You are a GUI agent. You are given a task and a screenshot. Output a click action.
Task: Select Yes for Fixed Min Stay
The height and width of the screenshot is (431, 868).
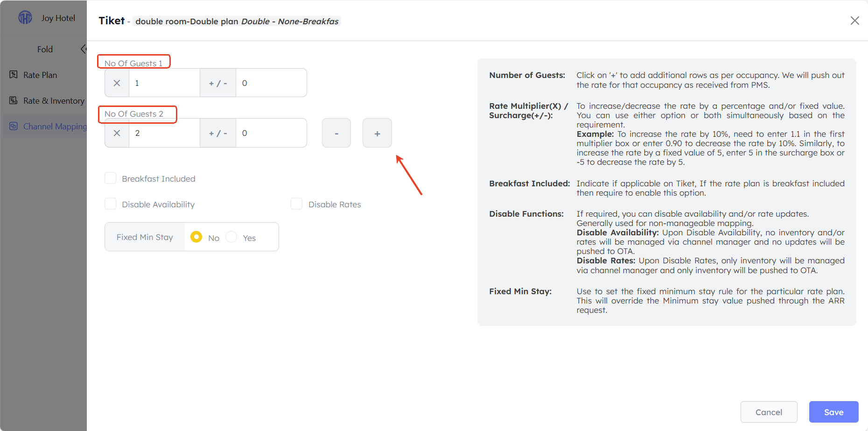[231, 237]
